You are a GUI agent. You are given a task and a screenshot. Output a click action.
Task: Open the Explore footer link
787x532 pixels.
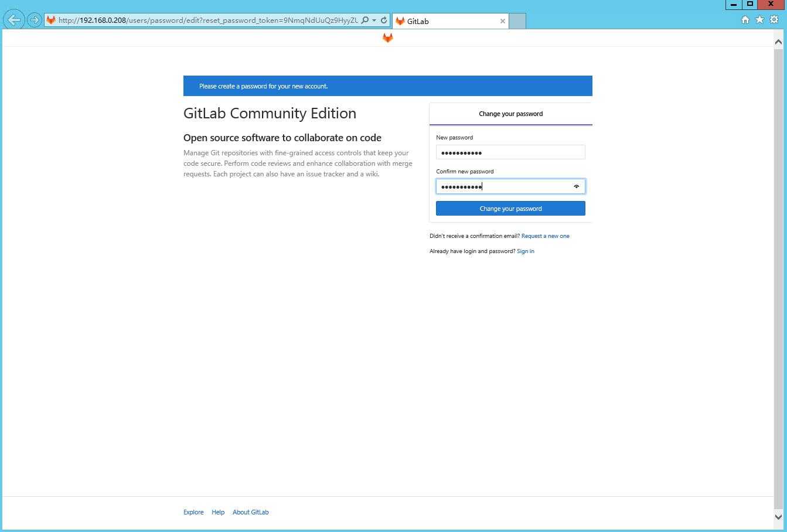(x=193, y=512)
